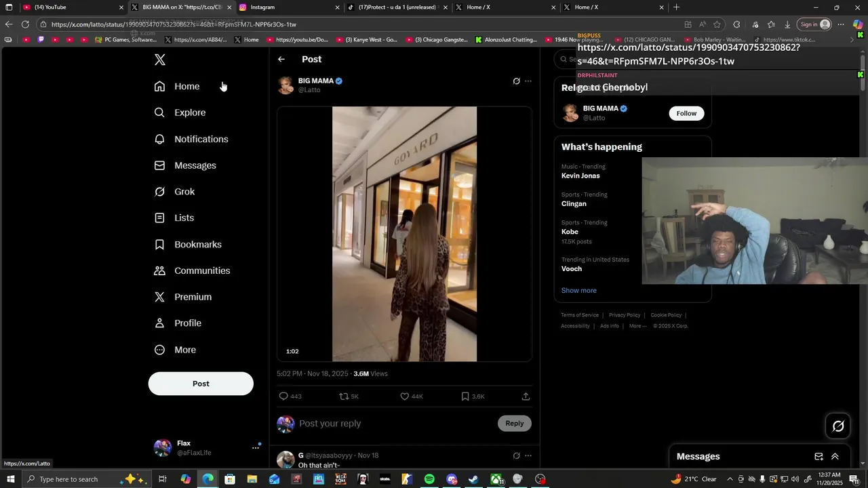Click Show more under What's happening
The image size is (868, 488).
[578, 291]
